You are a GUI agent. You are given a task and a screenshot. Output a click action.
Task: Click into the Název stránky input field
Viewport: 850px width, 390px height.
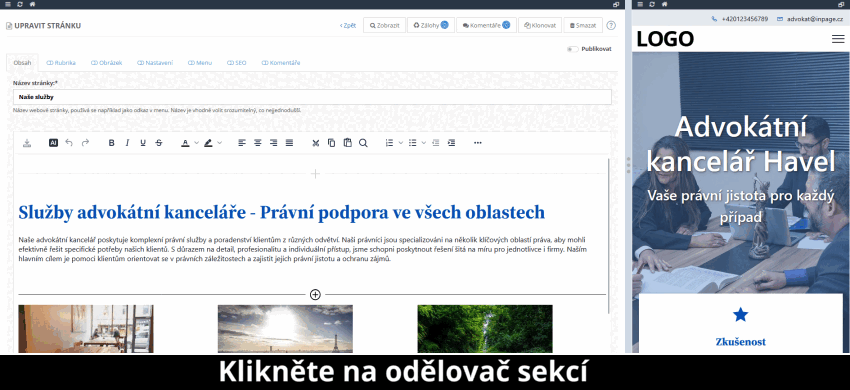pyautogui.click(x=312, y=97)
